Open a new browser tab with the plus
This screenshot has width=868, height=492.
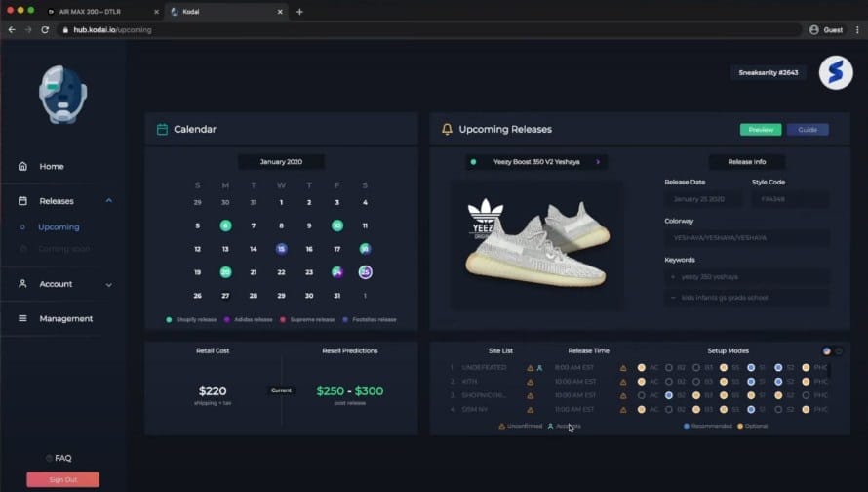pyautogui.click(x=299, y=11)
